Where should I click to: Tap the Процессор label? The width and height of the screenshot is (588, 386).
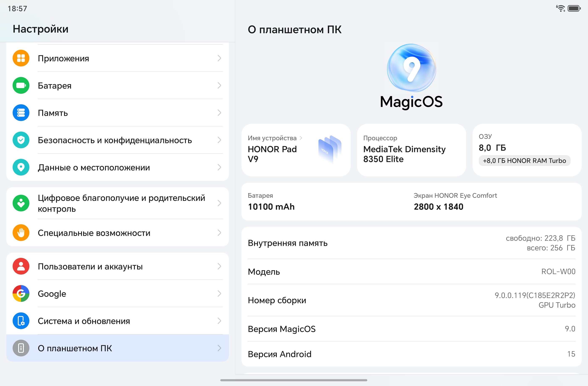pyautogui.click(x=380, y=138)
